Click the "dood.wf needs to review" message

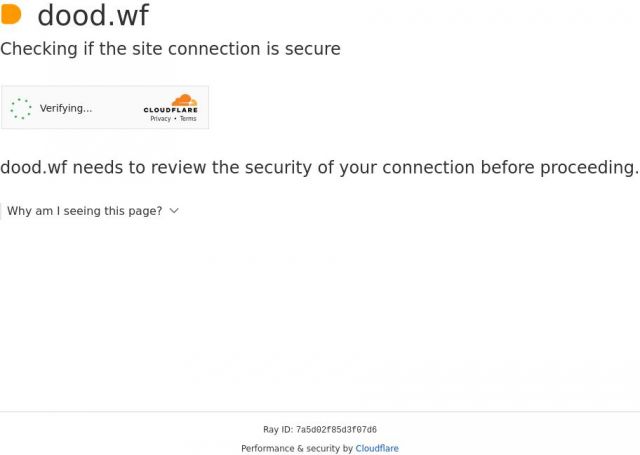click(x=319, y=168)
